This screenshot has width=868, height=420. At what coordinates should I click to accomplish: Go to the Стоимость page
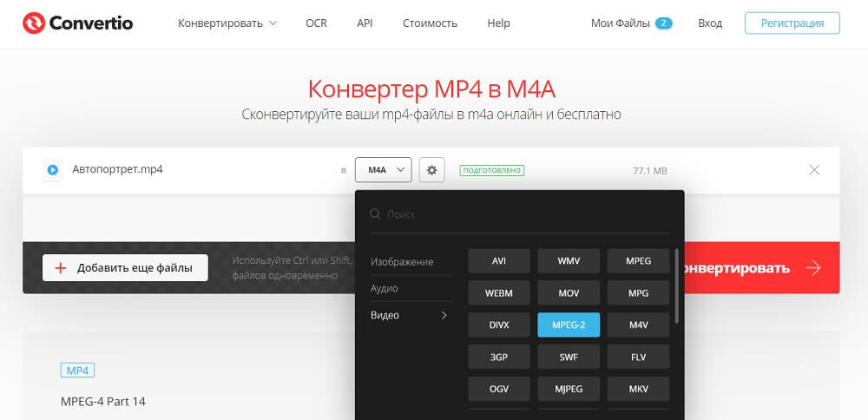pos(431,23)
